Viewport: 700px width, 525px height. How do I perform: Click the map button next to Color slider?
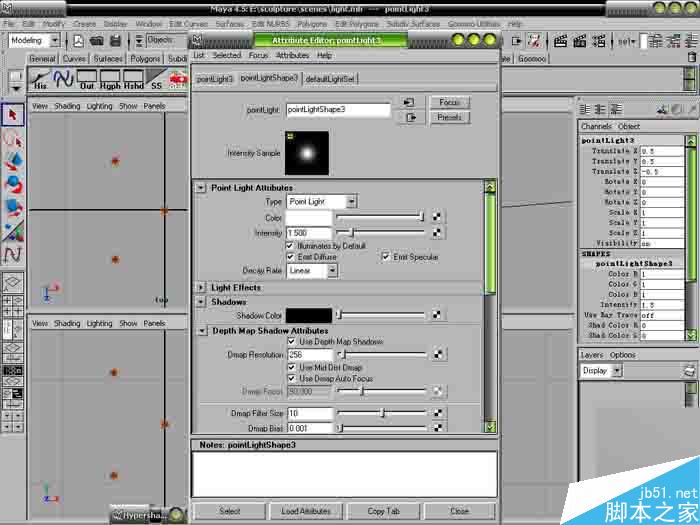(x=437, y=217)
